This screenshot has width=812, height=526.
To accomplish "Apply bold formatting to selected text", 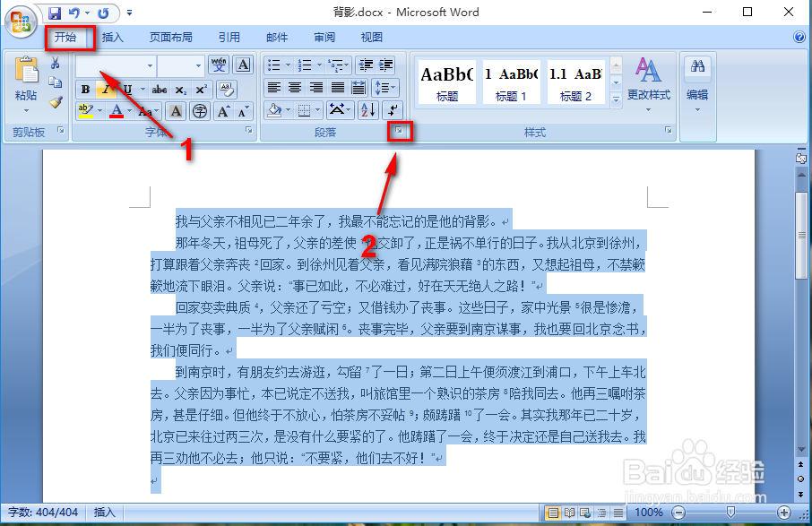I will tap(84, 90).
